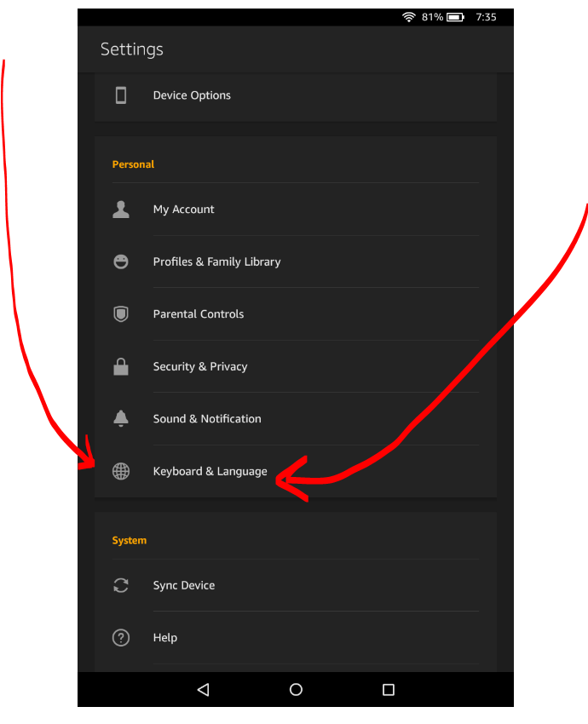The height and width of the screenshot is (724, 588).
Task: Click the question mark Help icon
Action: [x=121, y=638]
